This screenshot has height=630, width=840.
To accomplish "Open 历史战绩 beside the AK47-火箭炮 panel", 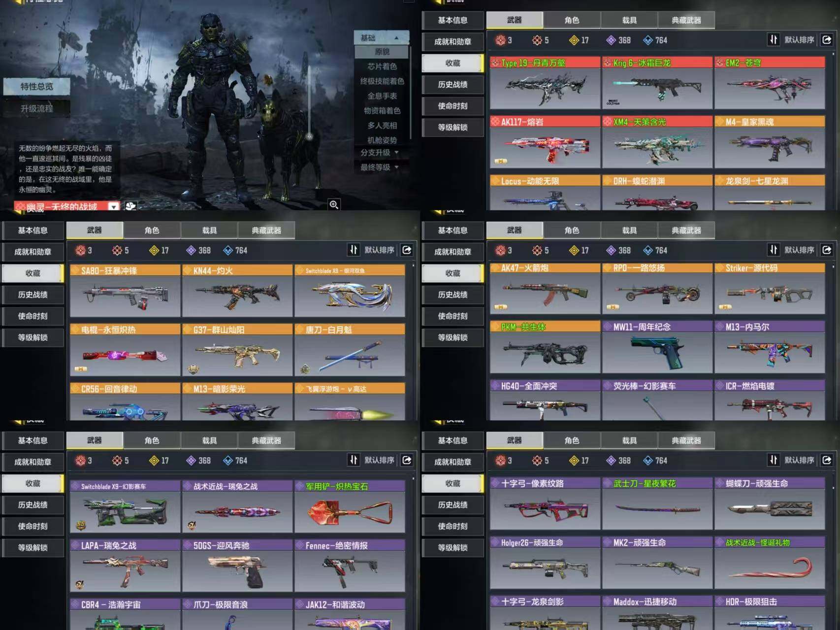I will [453, 295].
